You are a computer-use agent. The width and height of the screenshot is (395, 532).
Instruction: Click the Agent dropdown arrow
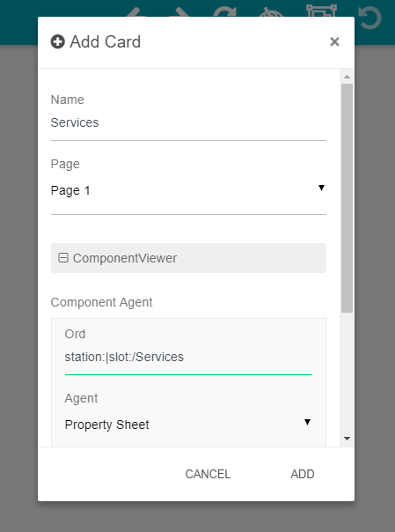tap(307, 422)
